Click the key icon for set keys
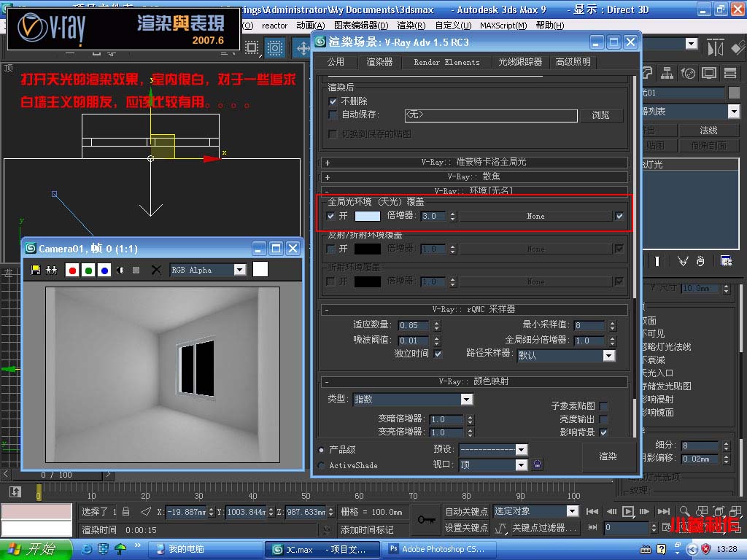Viewport: 747px width, 560px height. pos(427,519)
